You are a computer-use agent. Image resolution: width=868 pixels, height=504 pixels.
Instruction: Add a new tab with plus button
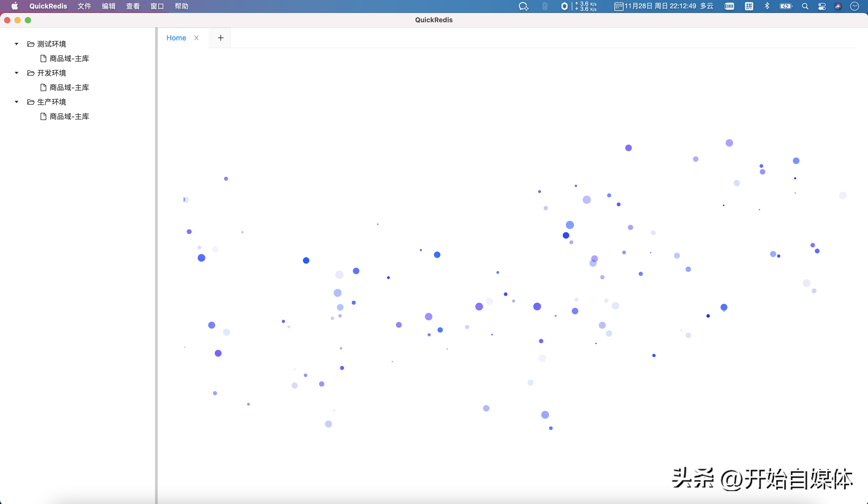[221, 38]
